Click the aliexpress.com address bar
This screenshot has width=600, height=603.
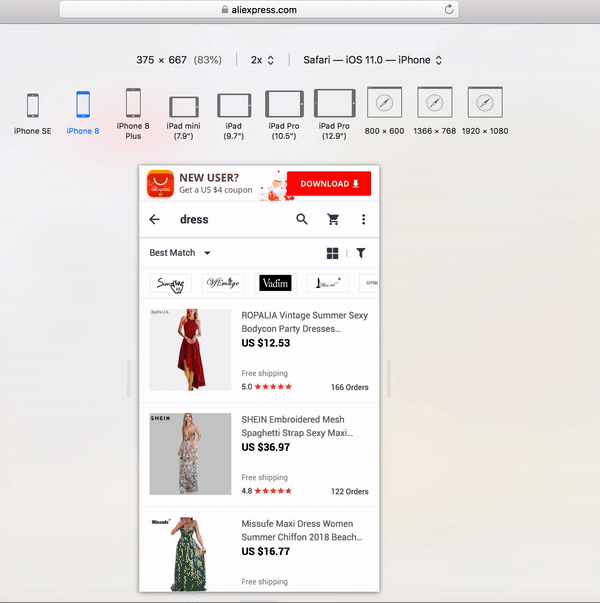[258, 10]
